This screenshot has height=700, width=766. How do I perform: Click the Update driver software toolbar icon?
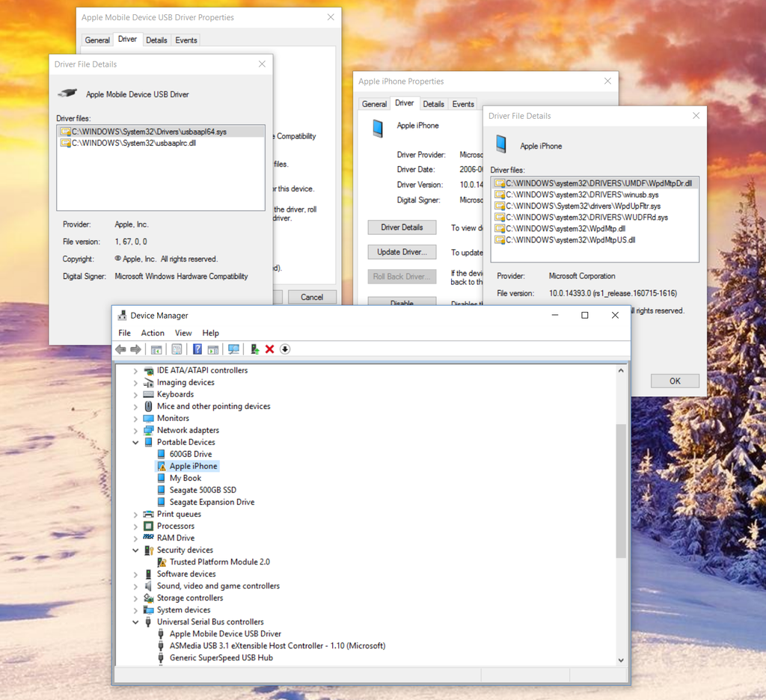[x=254, y=349]
